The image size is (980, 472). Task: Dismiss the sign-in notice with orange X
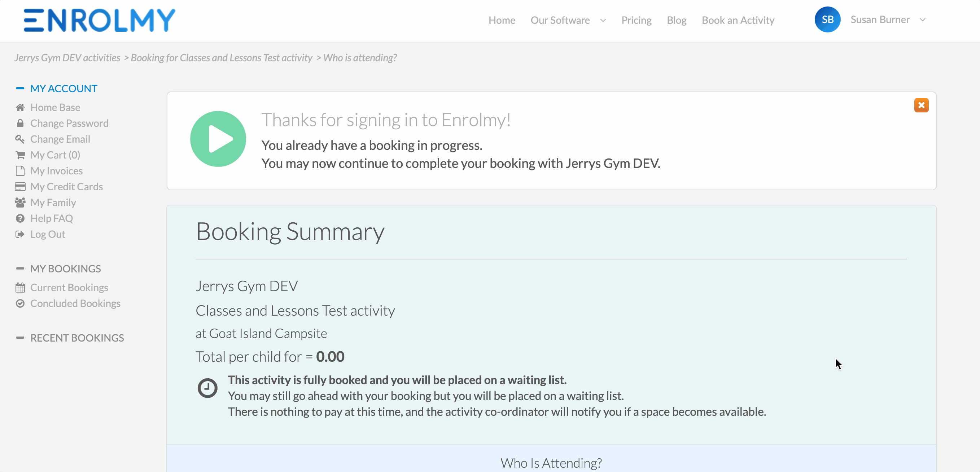(921, 105)
